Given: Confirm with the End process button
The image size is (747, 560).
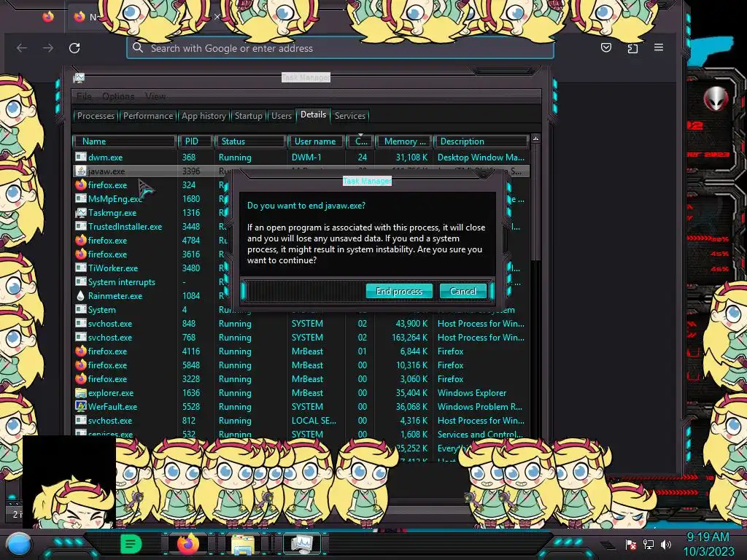Looking at the screenshot, I should pos(399,291).
